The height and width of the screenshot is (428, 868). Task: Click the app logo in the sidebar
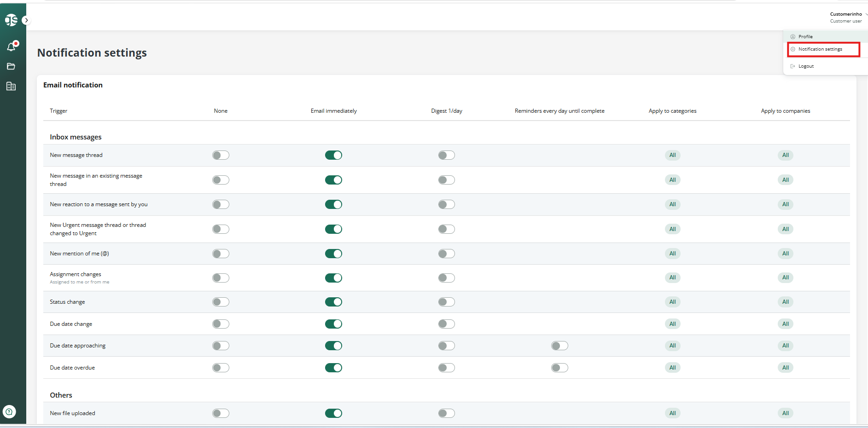pyautogui.click(x=11, y=20)
